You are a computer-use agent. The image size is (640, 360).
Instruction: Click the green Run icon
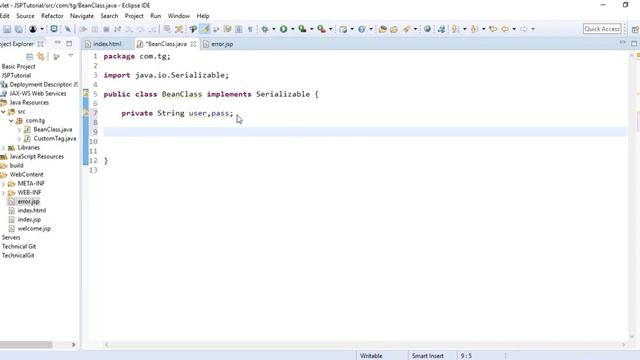pos(283,29)
